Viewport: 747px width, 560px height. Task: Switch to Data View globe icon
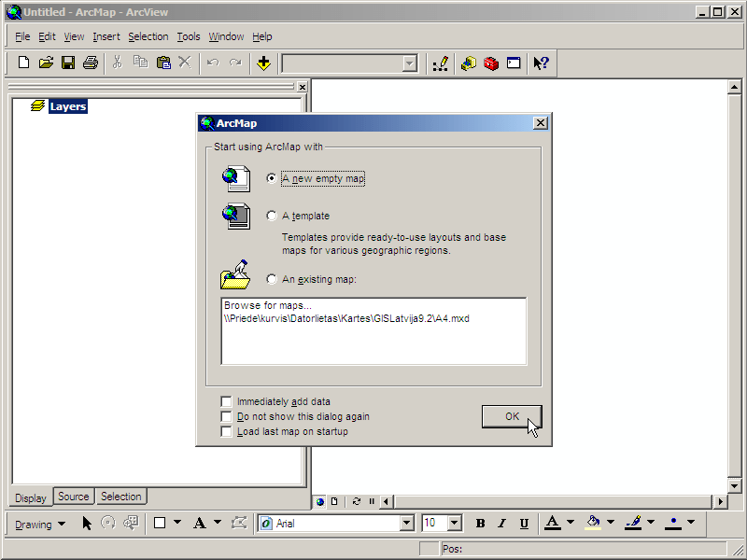coord(320,501)
